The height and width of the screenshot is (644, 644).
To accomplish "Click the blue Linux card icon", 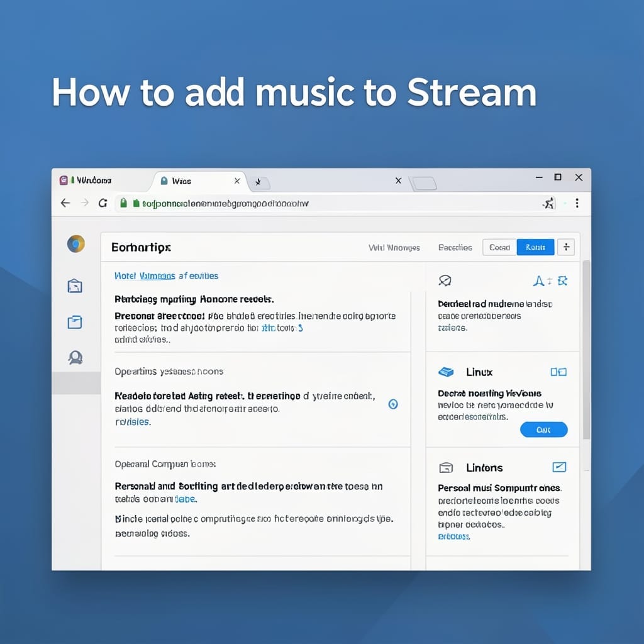I will point(446,372).
